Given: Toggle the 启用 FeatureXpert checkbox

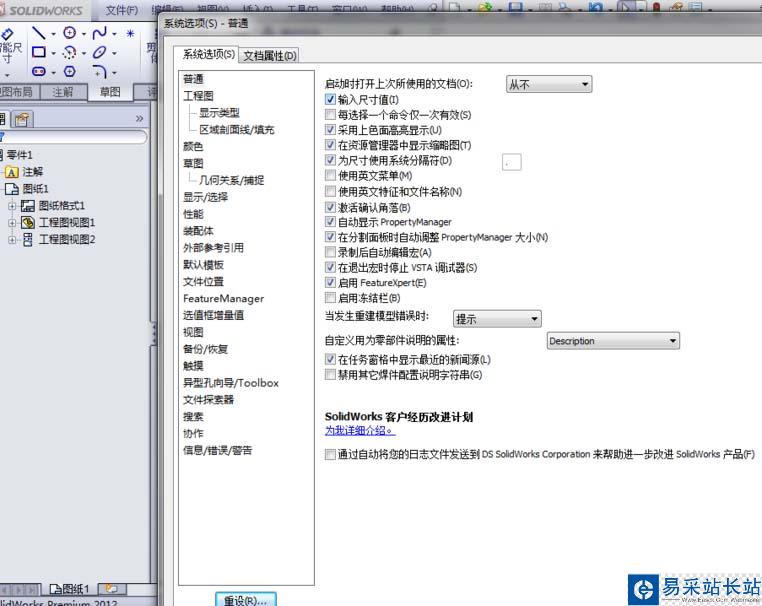Looking at the screenshot, I should tap(330, 282).
